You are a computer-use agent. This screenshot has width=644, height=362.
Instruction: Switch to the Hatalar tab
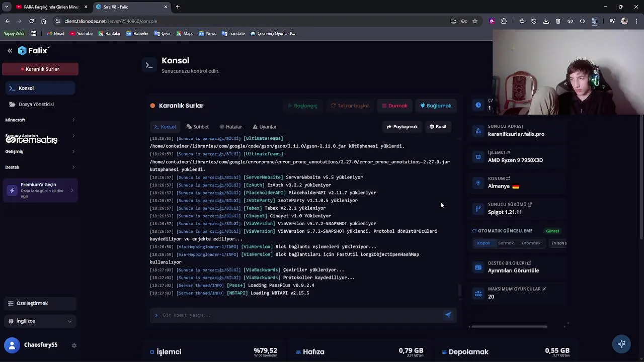(231, 127)
